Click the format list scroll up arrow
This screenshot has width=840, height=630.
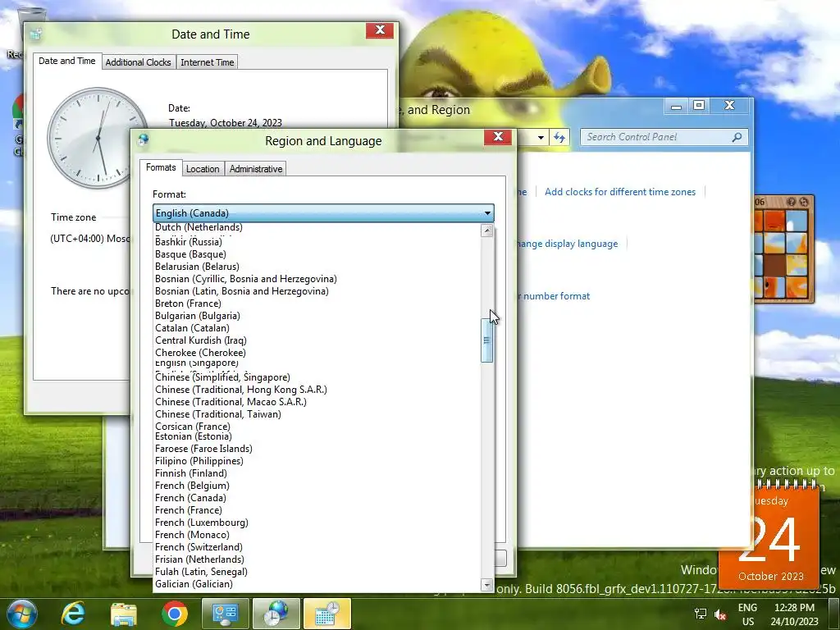(x=487, y=231)
